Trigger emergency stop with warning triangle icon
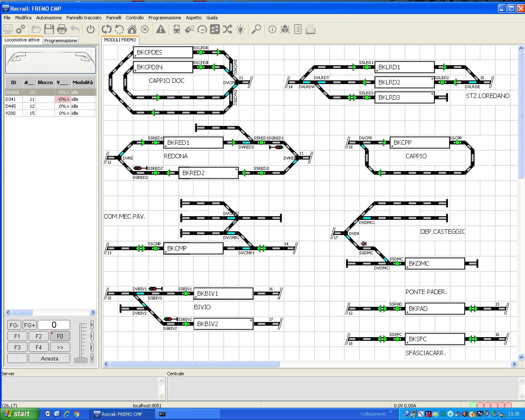 (x=161, y=29)
